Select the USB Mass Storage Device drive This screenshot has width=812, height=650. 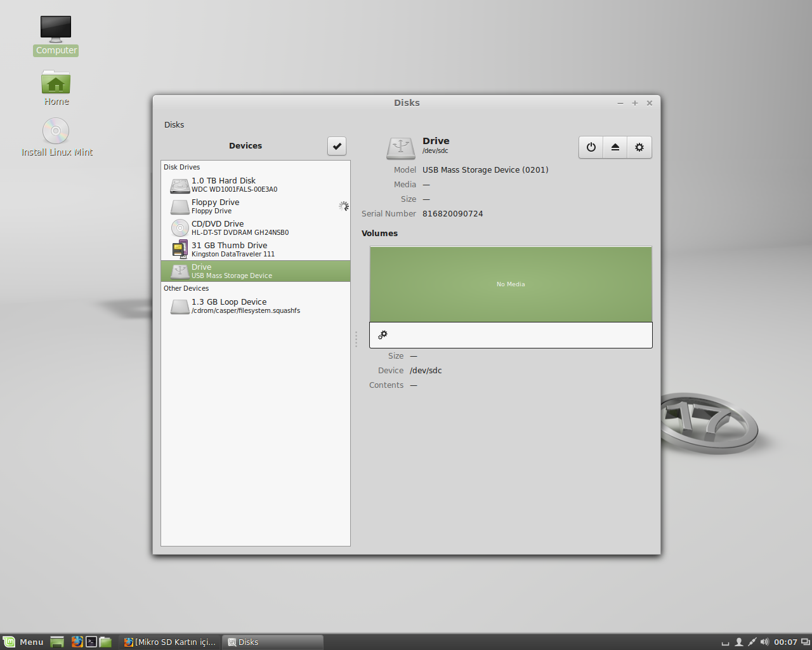click(x=256, y=271)
